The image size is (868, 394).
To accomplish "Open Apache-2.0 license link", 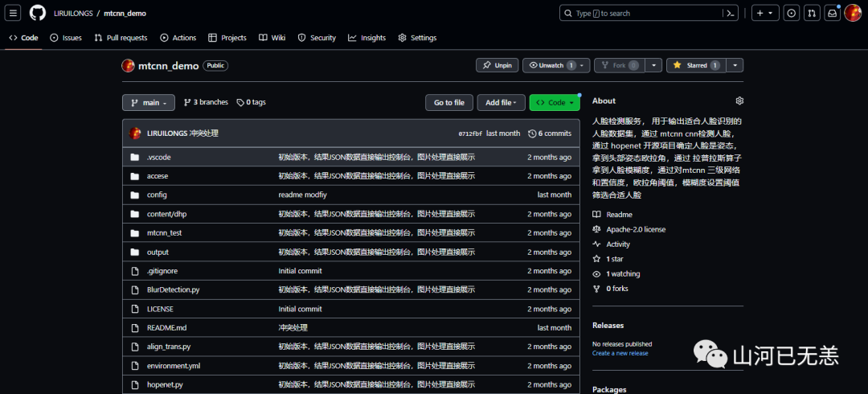I will pyautogui.click(x=629, y=229).
